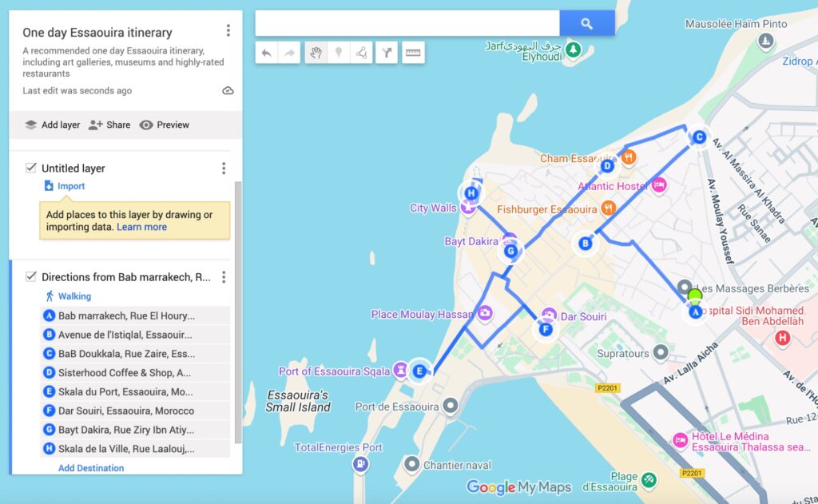
Task: Click the City Walls purple pin
Action: pyautogui.click(x=467, y=208)
